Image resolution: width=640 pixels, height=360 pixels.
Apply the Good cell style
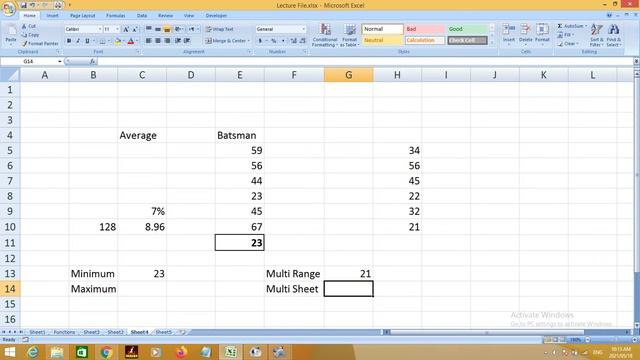[x=467, y=29]
